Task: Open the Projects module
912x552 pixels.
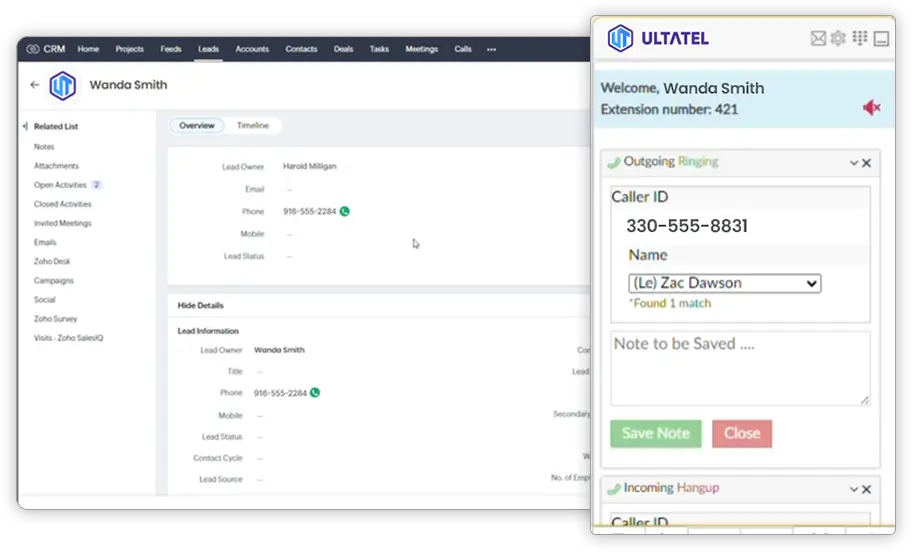Action: (x=130, y=49)
